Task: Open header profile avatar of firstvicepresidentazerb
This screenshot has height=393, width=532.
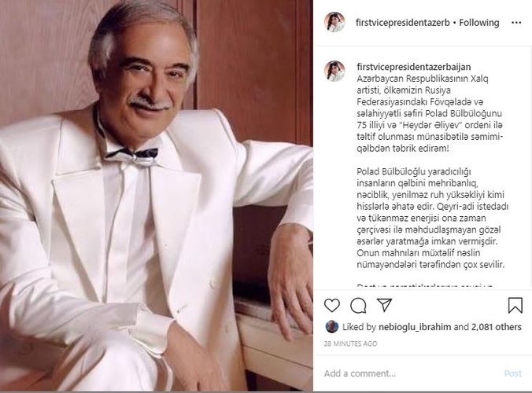Action: click(x=334, y=22)
